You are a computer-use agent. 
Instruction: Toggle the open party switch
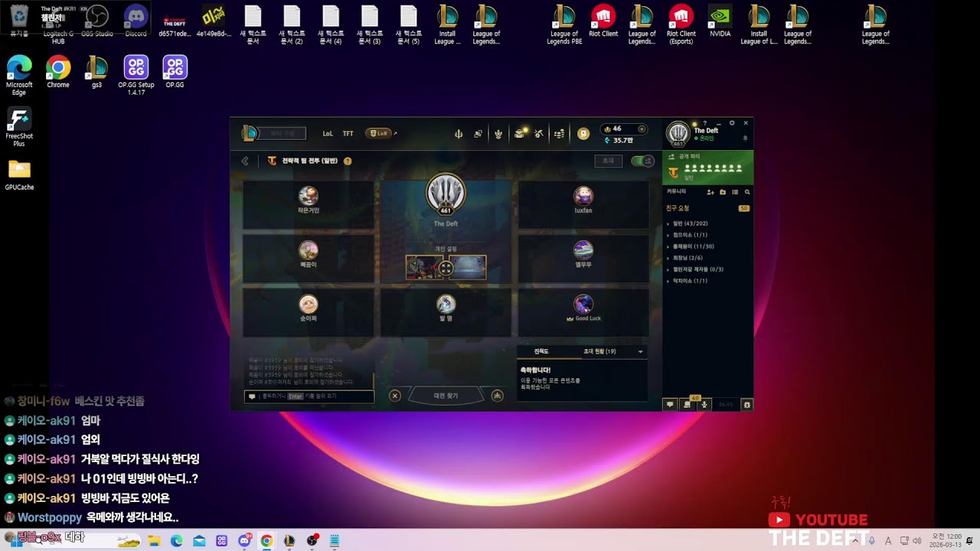click(642, 161)
